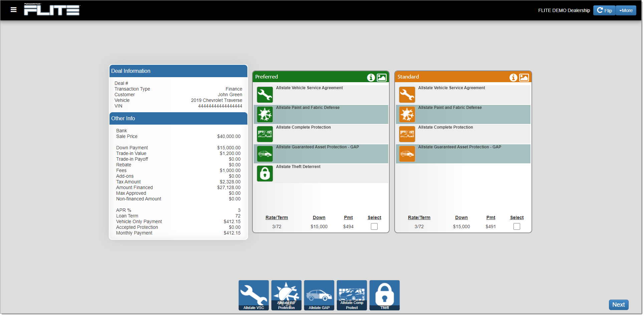Click Preferred Select header link
Image resolution: width=644 pixels, height=316 pixels.
point(374,217)
